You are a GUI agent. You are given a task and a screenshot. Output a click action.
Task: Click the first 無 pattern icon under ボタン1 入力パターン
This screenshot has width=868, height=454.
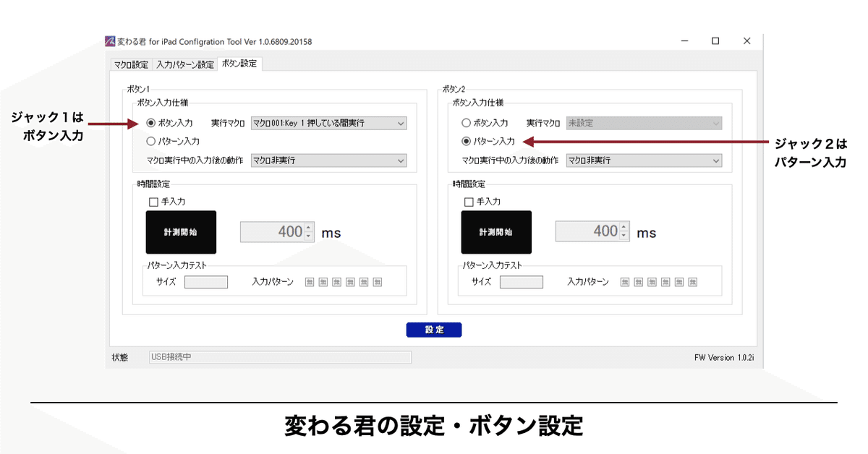310,283
